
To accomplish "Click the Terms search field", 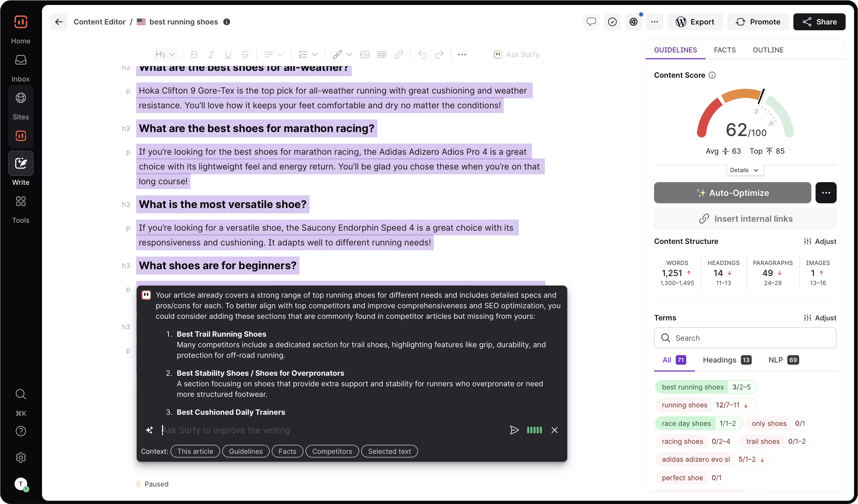I will 745,338.
